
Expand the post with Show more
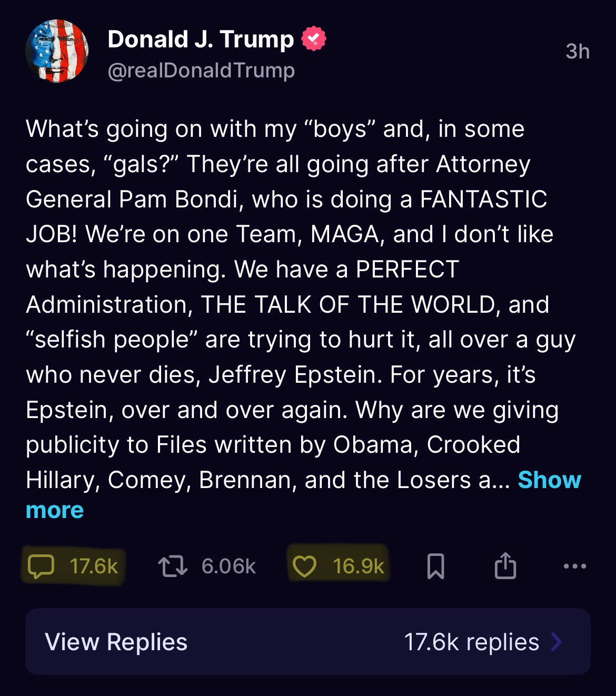coord(549,480)
